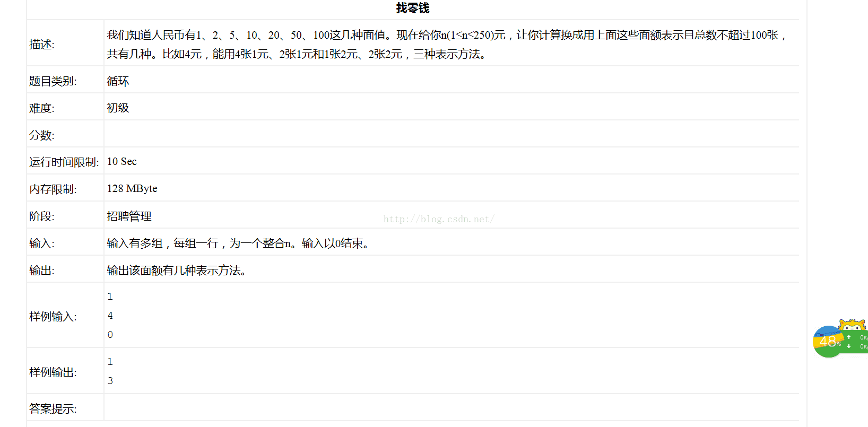The height and width of the screenshot is (427, 868).
Task: Click sample output value 3
Action: click(x=110, y=381)
